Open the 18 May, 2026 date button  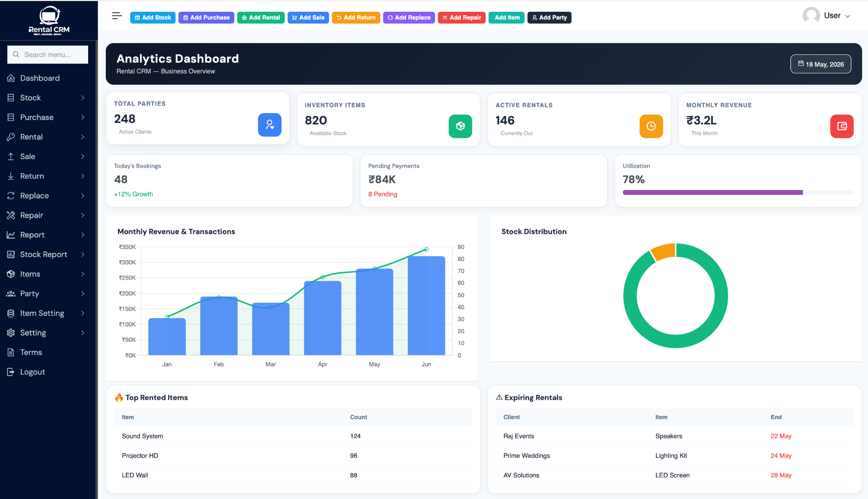click(821, 64)
